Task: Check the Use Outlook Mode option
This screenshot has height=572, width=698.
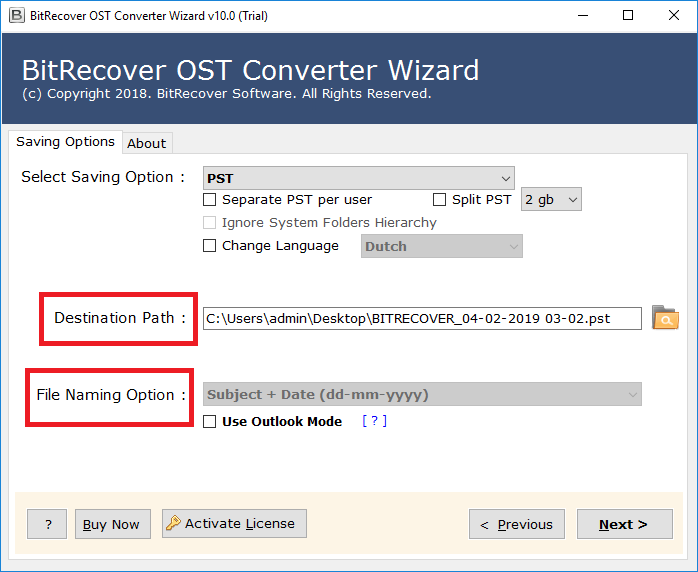Action: [210, 421]
